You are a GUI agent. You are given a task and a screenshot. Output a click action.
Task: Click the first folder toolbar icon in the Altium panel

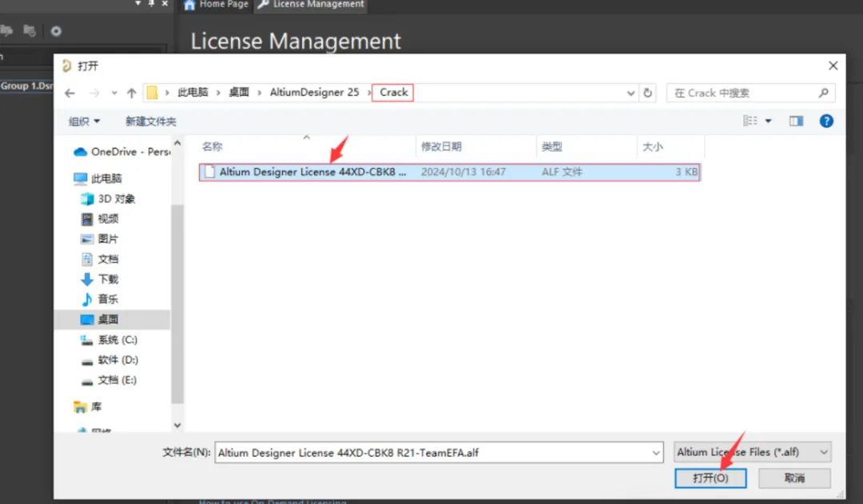coord(6,31)
